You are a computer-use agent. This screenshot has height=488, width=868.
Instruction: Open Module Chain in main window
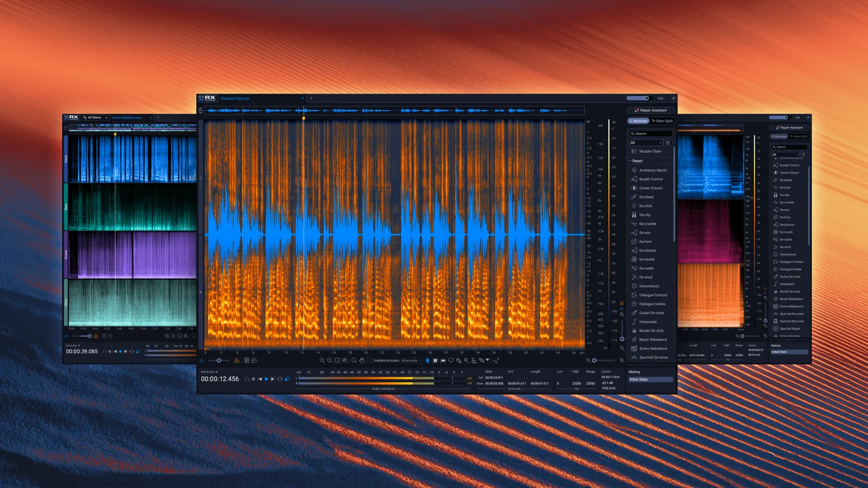coord(646,151)
